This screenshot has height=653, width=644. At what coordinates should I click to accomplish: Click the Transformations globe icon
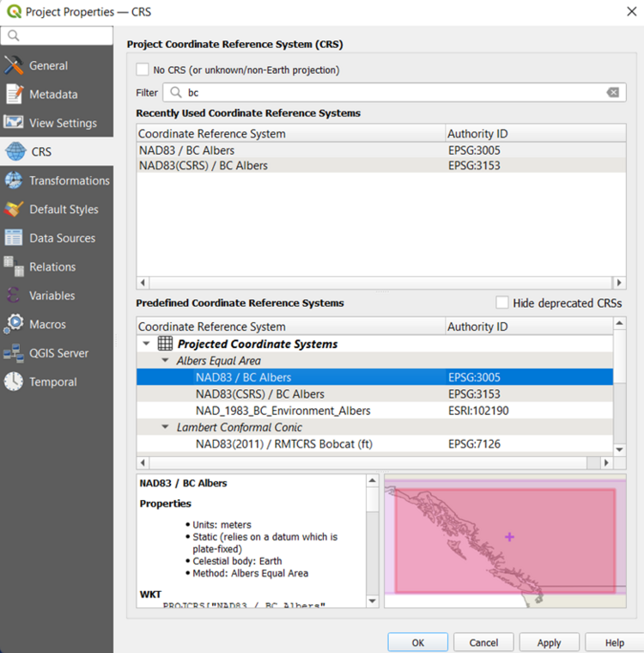[x=14, y=180]
